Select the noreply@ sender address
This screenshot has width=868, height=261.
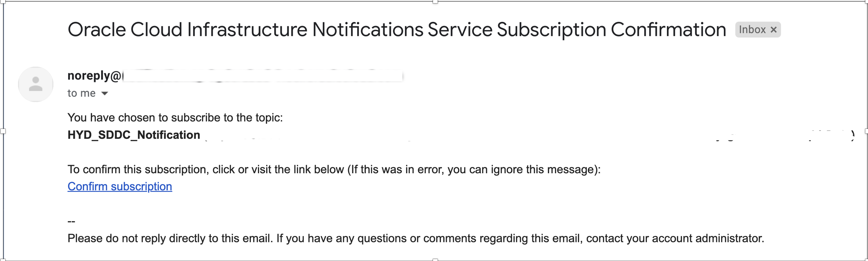click(94, 76)
